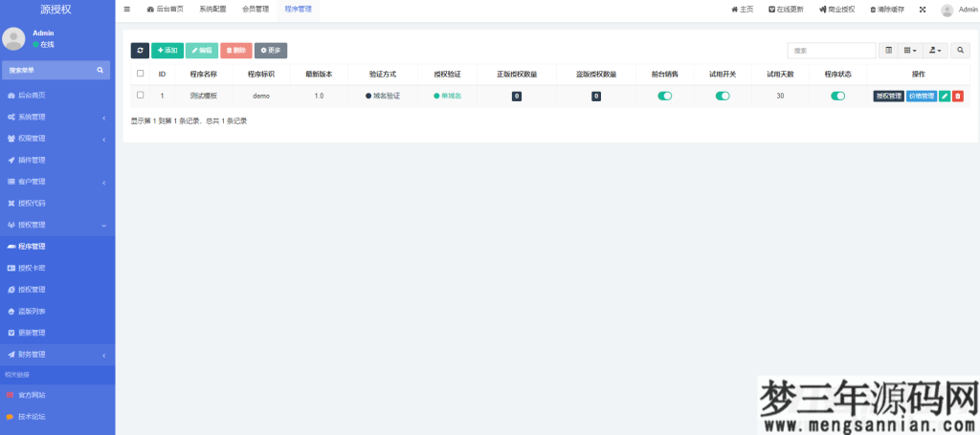Toggle the 试用开关 switch for demo
The image size is (980, 435).
(x=723, y=97)
